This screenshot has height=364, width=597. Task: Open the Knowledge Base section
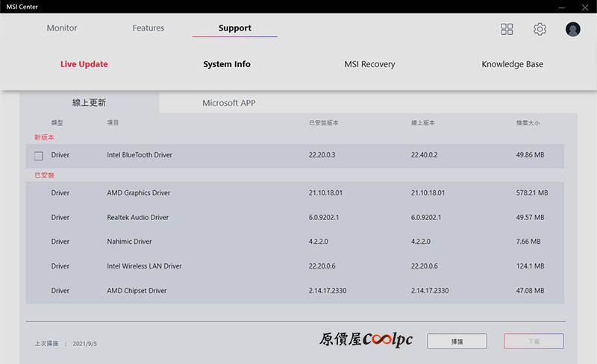[512, 64]
